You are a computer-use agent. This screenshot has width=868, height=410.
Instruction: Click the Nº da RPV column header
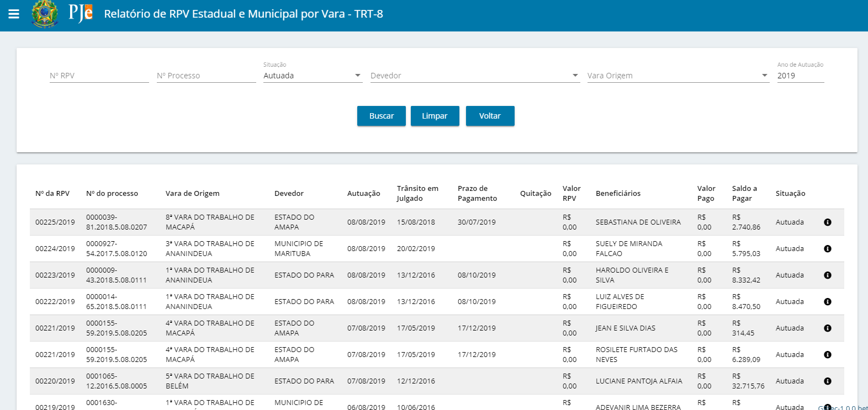(52, 194)
